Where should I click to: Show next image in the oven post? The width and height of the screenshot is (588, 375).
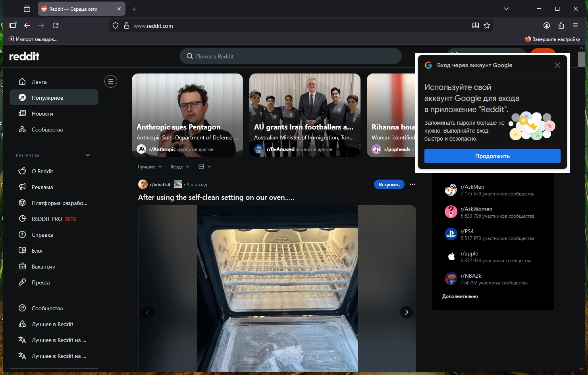(407, 312)
